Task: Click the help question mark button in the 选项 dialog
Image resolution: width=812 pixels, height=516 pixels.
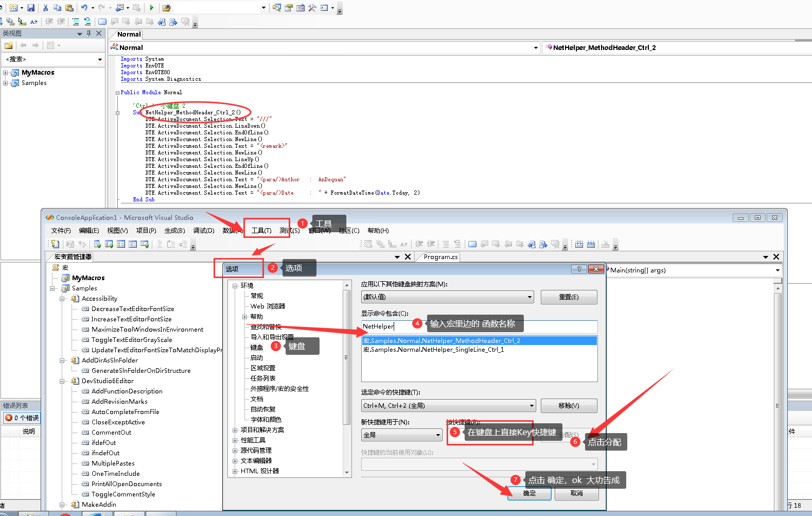Action: pos(579,269)
